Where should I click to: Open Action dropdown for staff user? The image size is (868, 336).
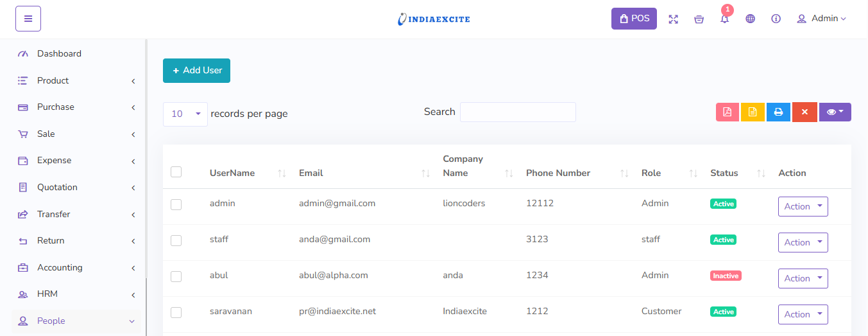(x=803, y=242)
